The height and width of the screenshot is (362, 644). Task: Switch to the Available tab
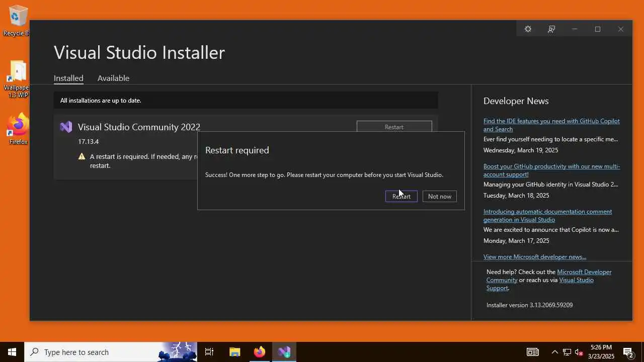[113, 78]
